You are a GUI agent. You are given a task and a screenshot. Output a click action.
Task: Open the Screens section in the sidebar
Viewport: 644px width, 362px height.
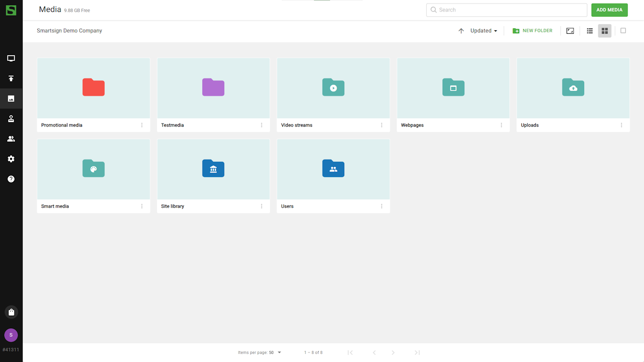(x=11, y=58)
